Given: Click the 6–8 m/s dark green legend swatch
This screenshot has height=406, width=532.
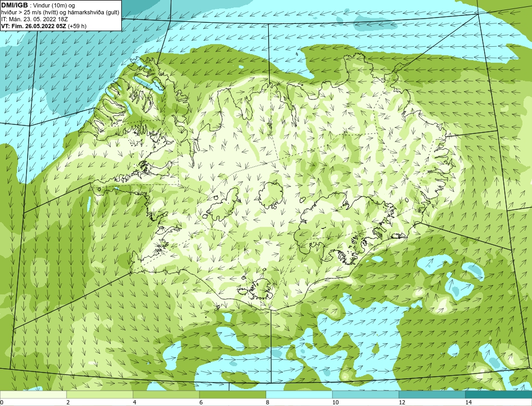Looking at the screenshot, I should click(x=233, y=394).
